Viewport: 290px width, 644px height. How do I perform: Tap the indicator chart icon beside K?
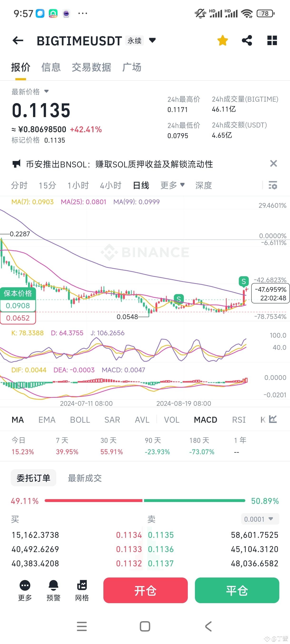point(273,419)
